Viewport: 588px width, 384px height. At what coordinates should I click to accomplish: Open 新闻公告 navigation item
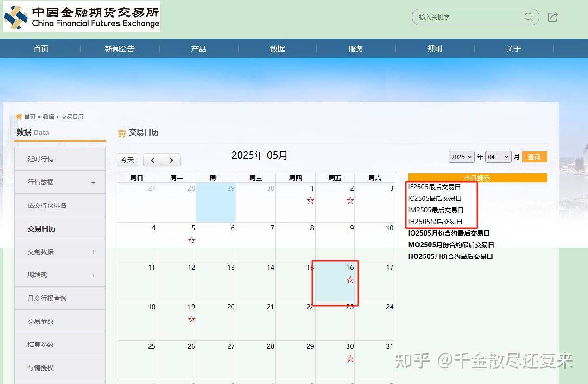120,49
